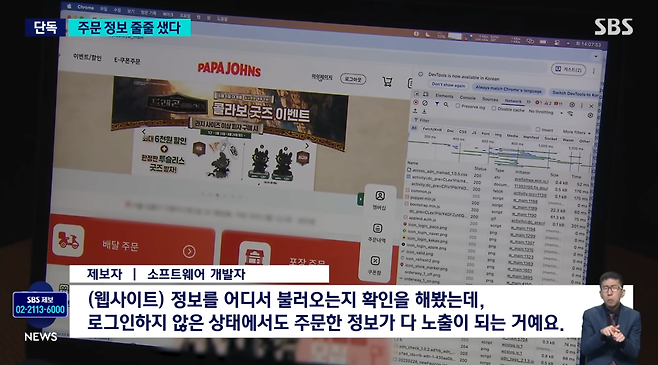Click the red error count badge
658x365 pixels.
click(539, 102)
